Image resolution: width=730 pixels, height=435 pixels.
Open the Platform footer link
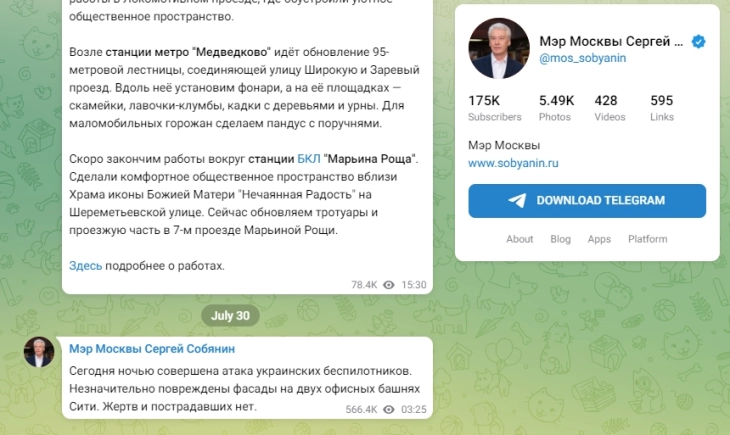coord(648,239)
